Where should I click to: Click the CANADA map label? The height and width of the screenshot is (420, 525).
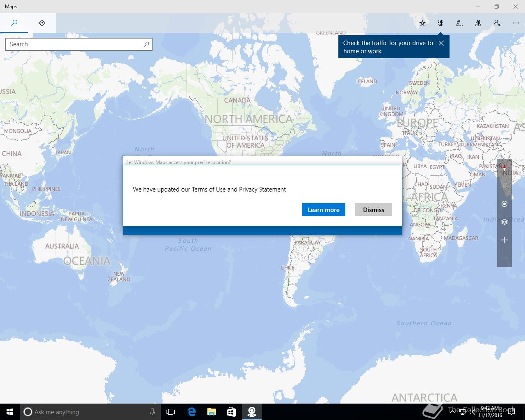click(237, 100)
